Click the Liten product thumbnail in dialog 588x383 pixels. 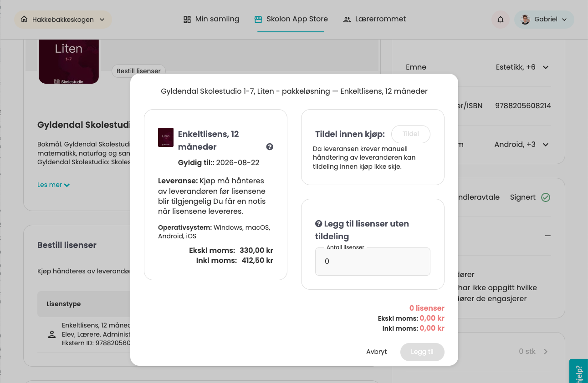[166, 137]
